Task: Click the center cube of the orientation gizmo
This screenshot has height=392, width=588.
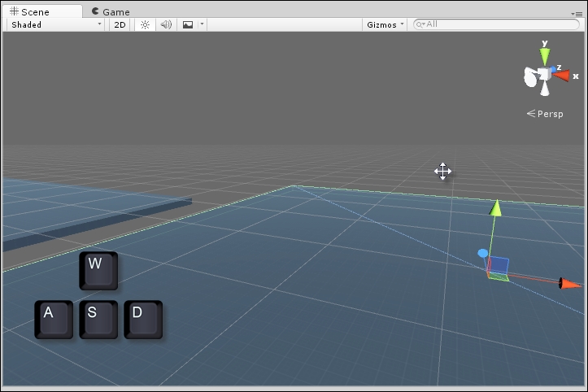Action: coord(544,76)
